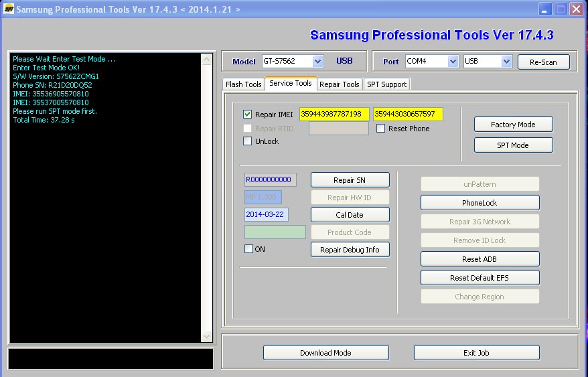
Task: Click log line 'Phone SN: R21D20DQ52'
Action: 52,85
